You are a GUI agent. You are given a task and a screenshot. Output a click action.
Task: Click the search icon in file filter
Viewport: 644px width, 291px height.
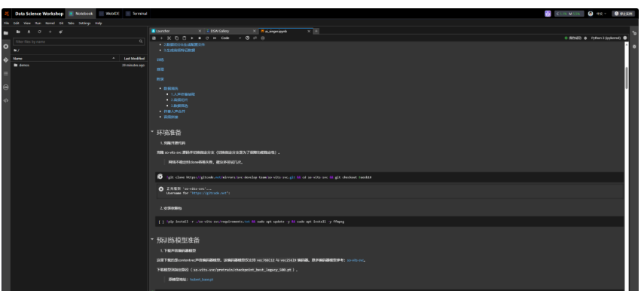coord(140,41)
